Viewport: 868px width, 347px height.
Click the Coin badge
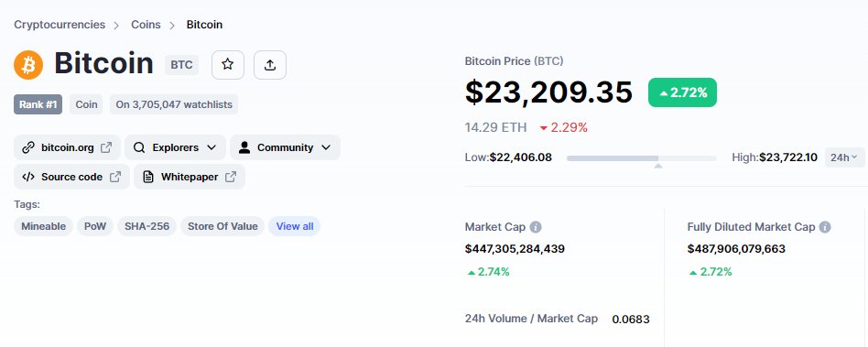86,104
